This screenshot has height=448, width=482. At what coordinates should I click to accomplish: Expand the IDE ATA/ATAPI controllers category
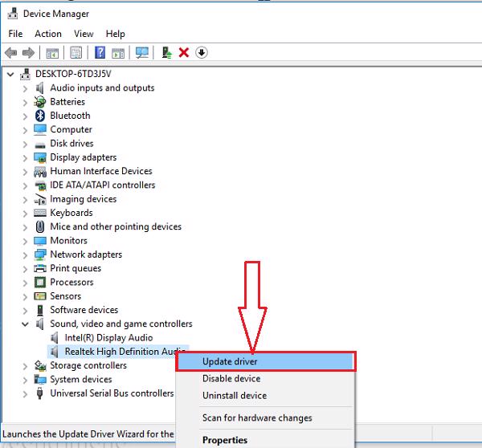(x=25, y=185)
